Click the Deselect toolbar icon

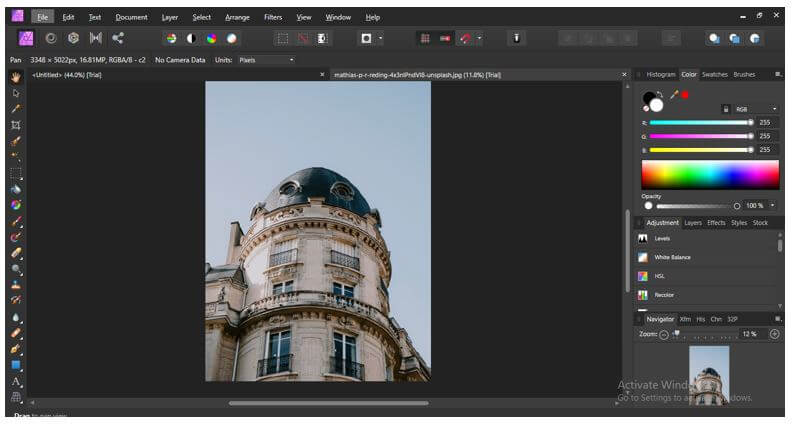pyautogui.click(x=303, y=39)
